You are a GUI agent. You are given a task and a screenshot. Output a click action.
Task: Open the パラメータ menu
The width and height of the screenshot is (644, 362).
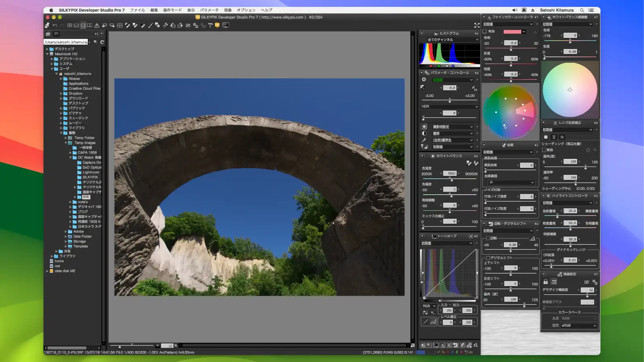coord(209,10)
